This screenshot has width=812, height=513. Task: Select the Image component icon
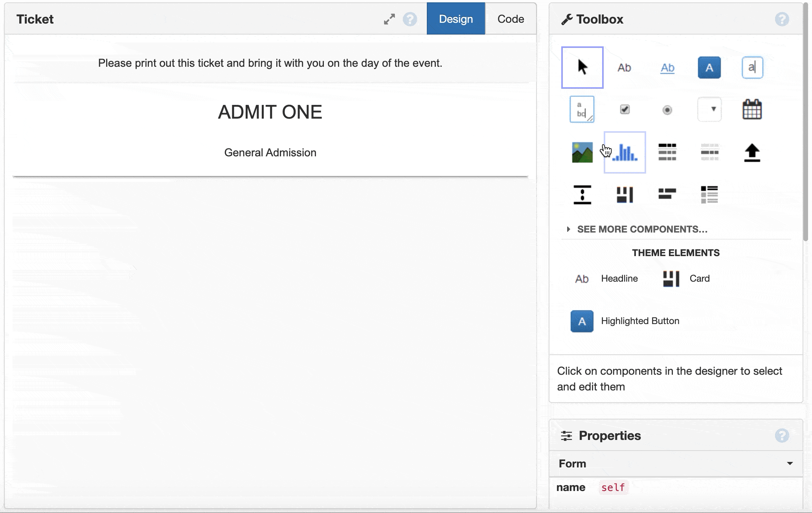(x=582, y=152)
